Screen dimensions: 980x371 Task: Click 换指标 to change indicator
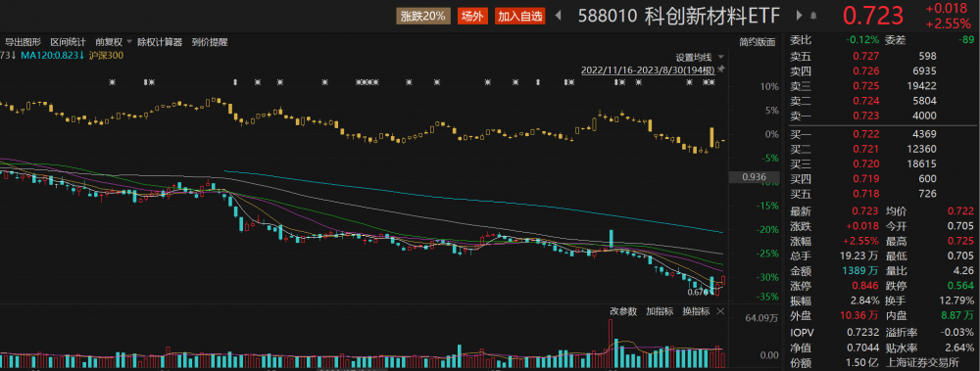point(696,311)
